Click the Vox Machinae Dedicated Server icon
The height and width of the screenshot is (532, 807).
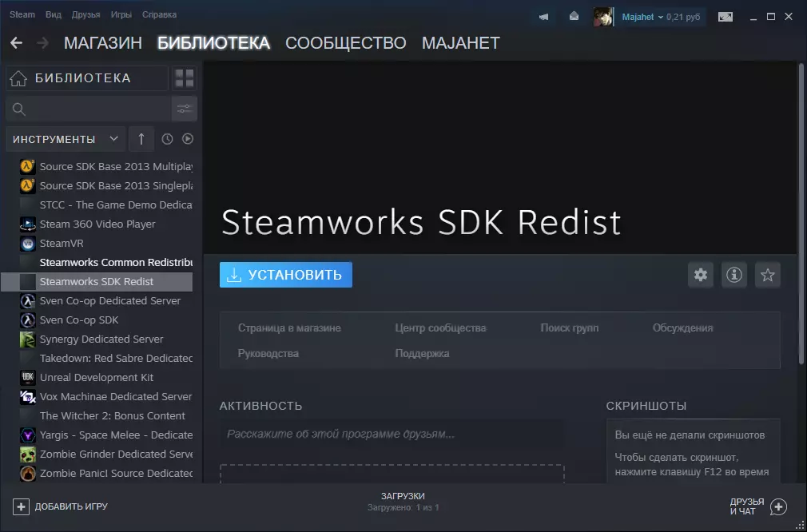click(x=28, y=397)
